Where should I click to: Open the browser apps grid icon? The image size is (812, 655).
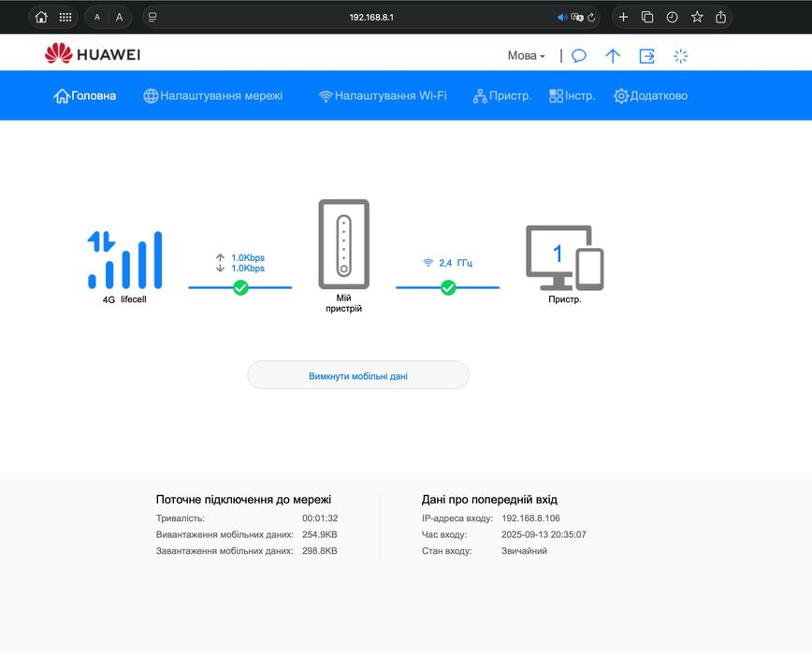[65, 17]
